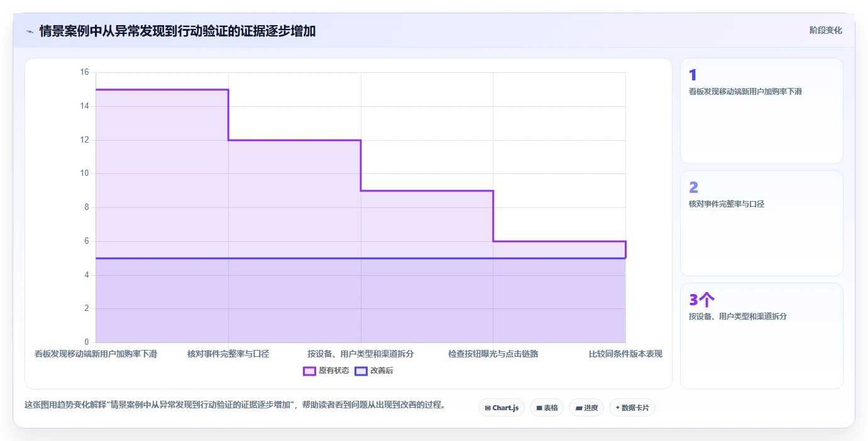
Task: Click y-axis value 0
Action: pos(87,342)
